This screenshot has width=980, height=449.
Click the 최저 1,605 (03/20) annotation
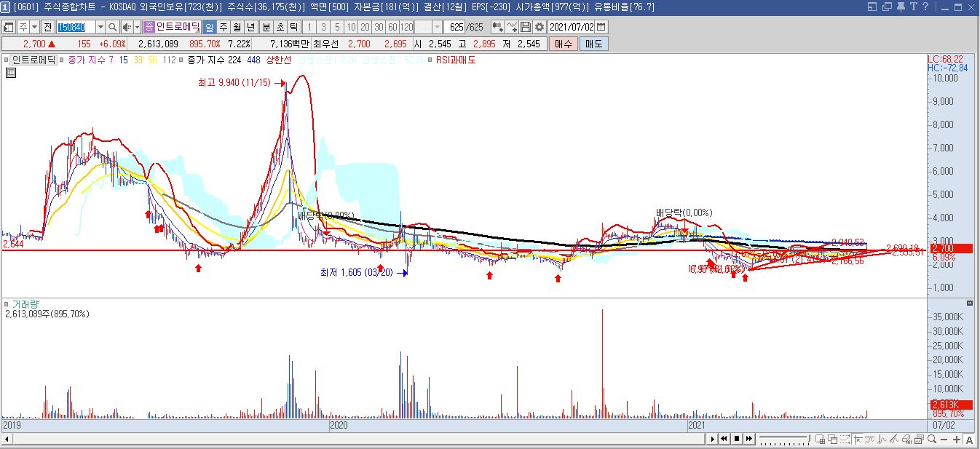point(356,272)
